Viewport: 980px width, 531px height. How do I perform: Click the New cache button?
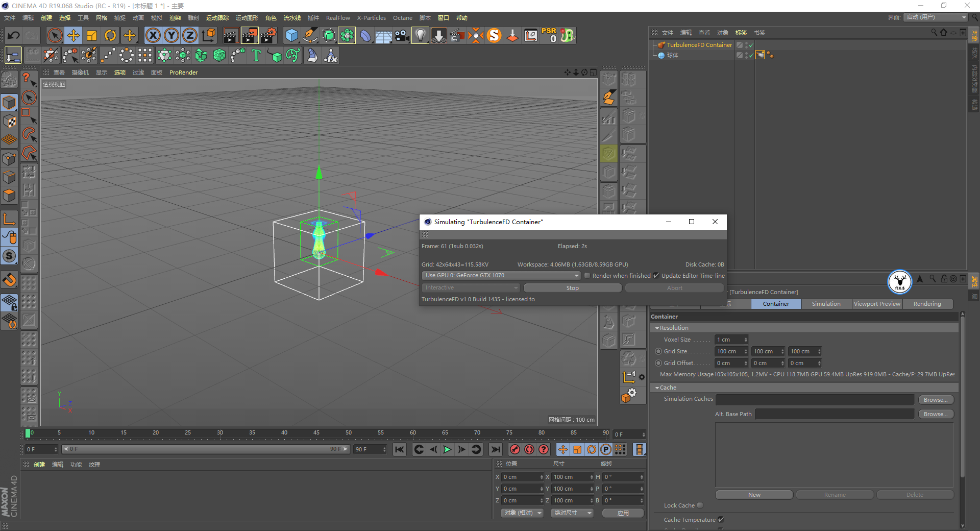pyautogui.click(x=754, y=495)
